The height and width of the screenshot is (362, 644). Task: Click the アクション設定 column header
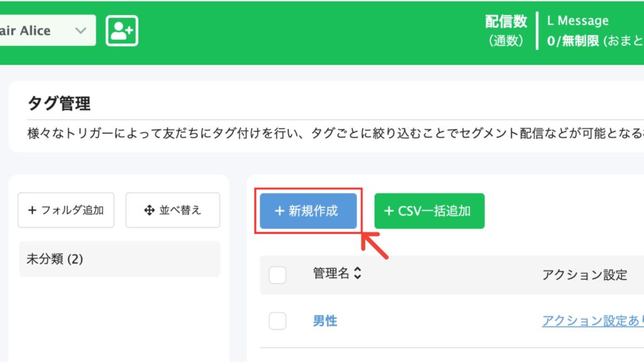pos(584,275)
